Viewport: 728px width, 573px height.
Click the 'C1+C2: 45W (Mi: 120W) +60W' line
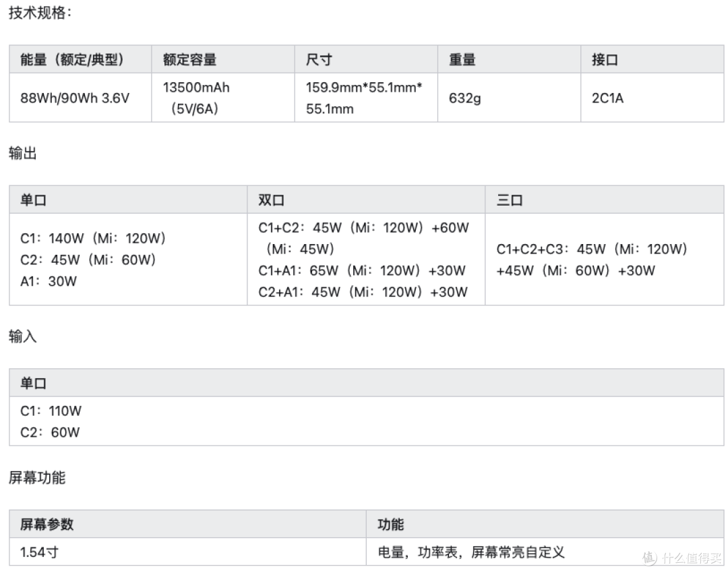point(363,228)
